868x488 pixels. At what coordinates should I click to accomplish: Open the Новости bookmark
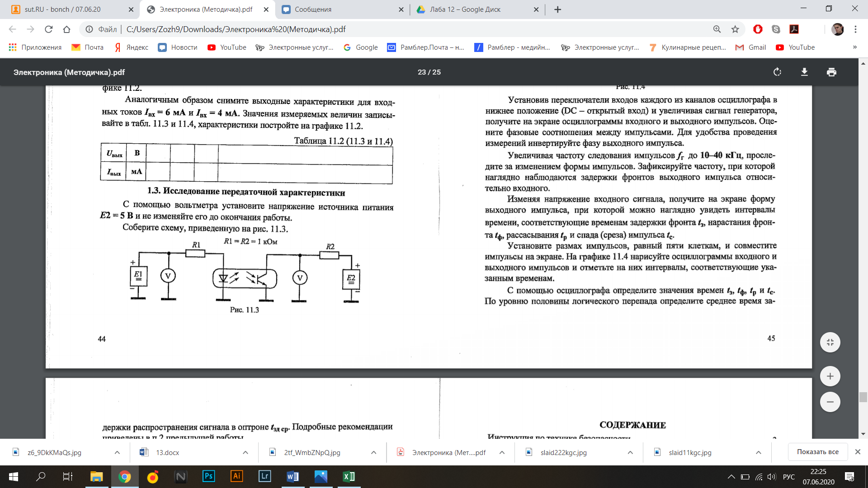[178, 47]
